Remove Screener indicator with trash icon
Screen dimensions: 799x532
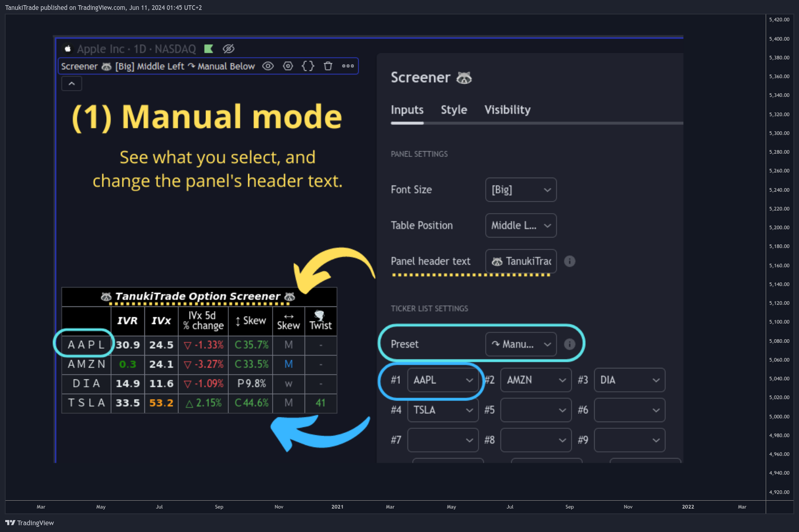(x=328, y=66)
